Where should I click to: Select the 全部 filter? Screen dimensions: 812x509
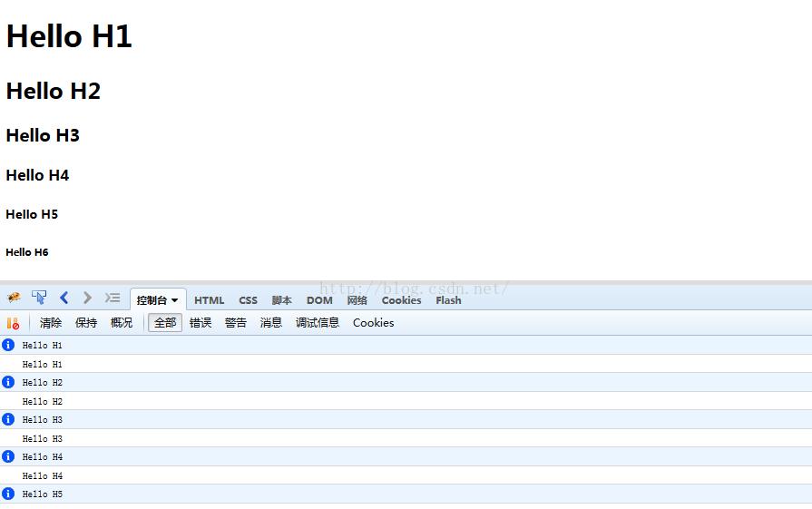pyautogui.click(x=165, y=323)
